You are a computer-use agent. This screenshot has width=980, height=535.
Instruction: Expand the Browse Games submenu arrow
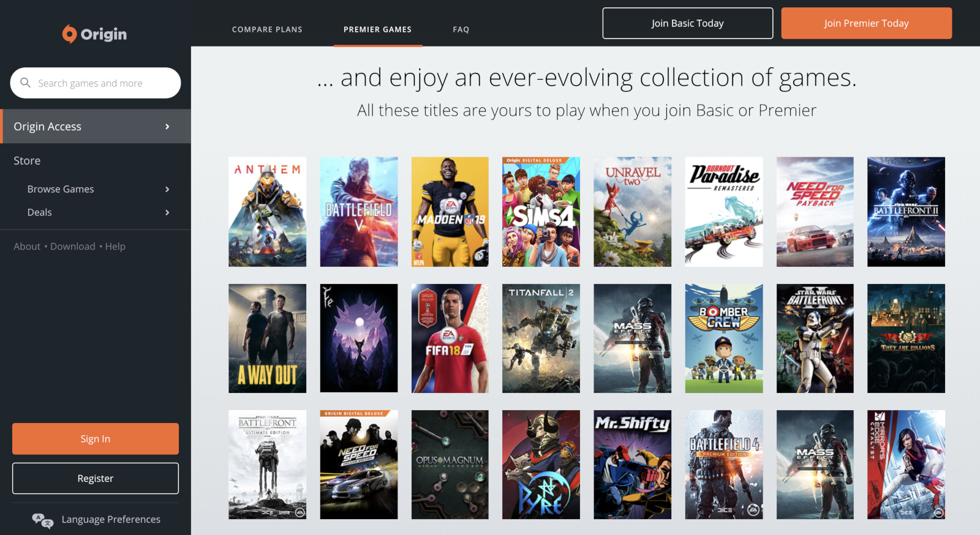167,190
